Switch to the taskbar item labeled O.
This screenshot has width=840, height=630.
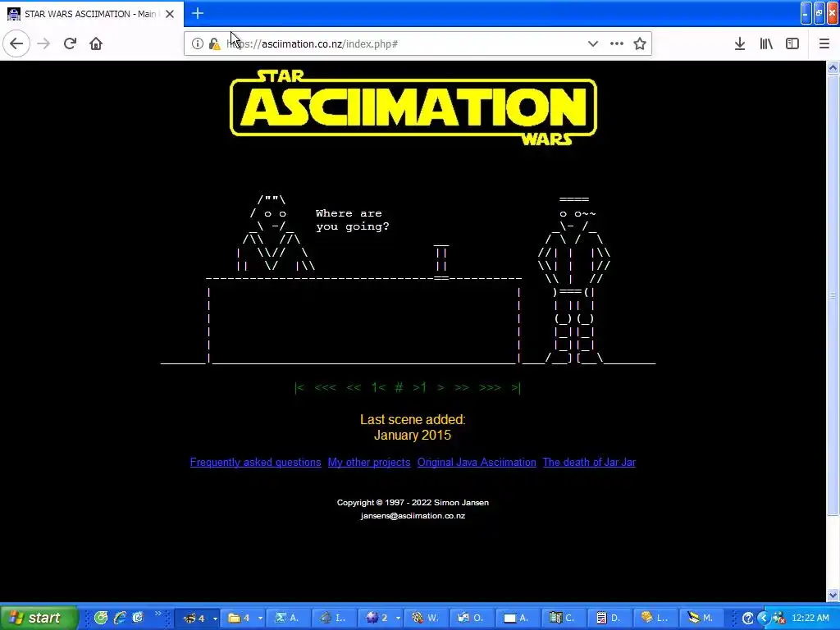[x=470, y=619]
